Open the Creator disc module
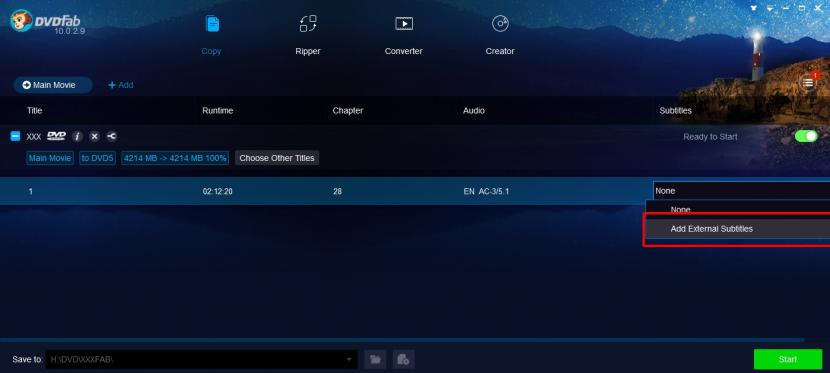The width and height of the screenshot is (830, 373). click(x=500, y=24)
